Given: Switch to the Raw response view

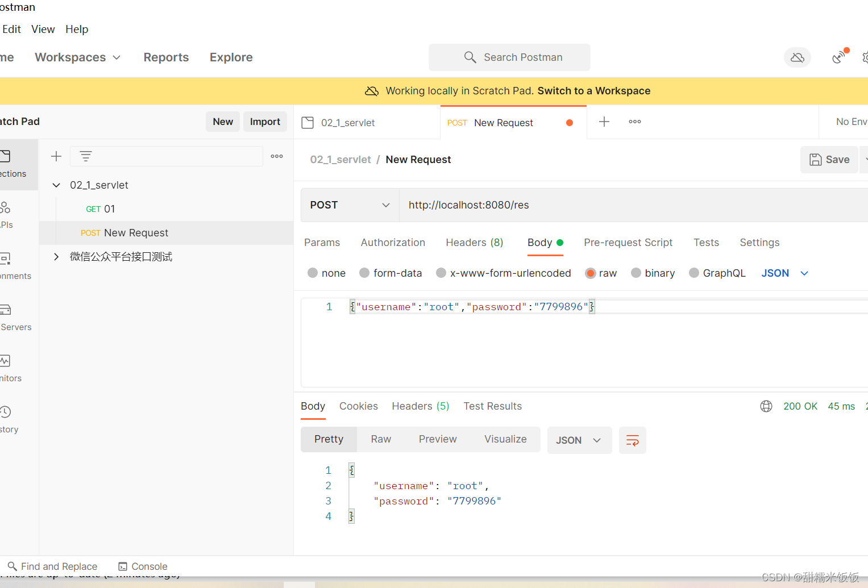Looking at the screenshot, I should click(x=380, y=439).
